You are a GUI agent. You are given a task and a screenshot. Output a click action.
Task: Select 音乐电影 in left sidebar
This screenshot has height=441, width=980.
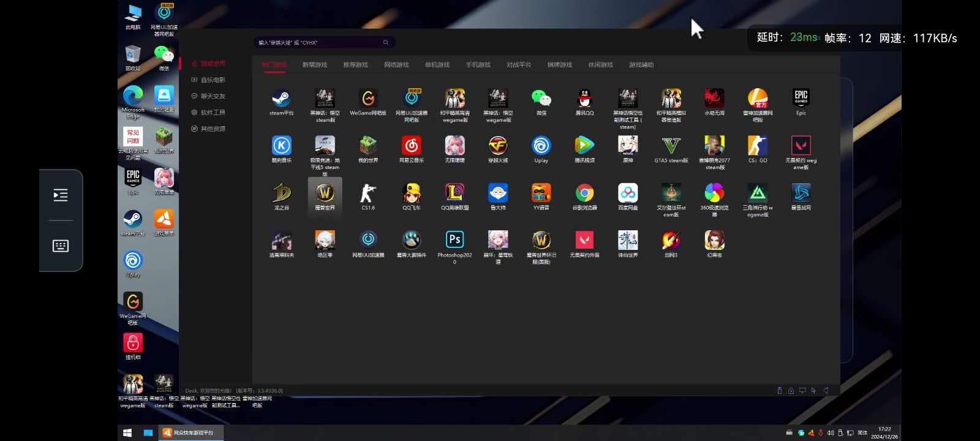(208, 80)
